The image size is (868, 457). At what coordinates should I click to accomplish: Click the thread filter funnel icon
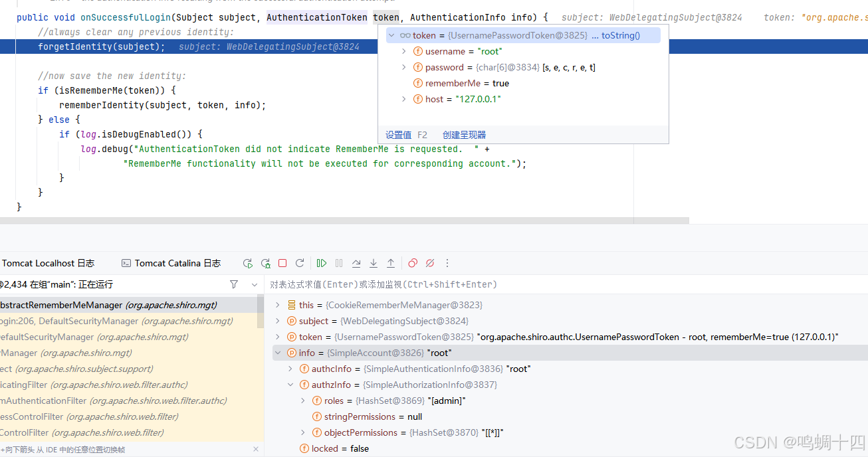tap(234, 284)
